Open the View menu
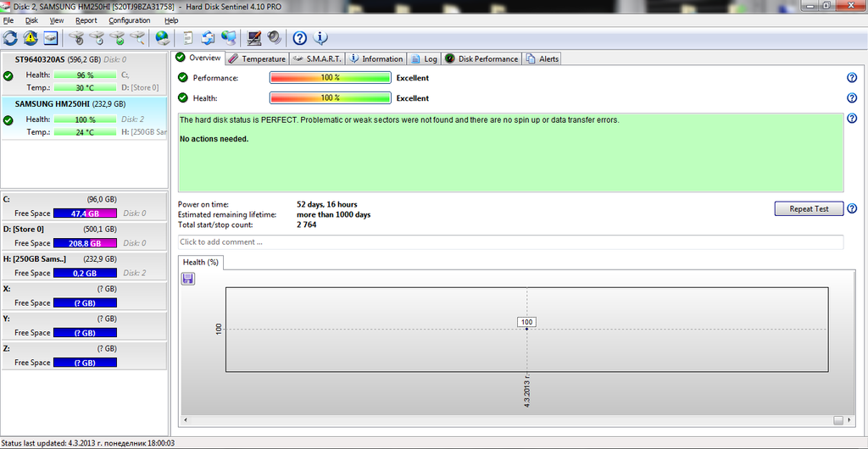Viewport: 868px width, 449px height. [x=57, y=20]
